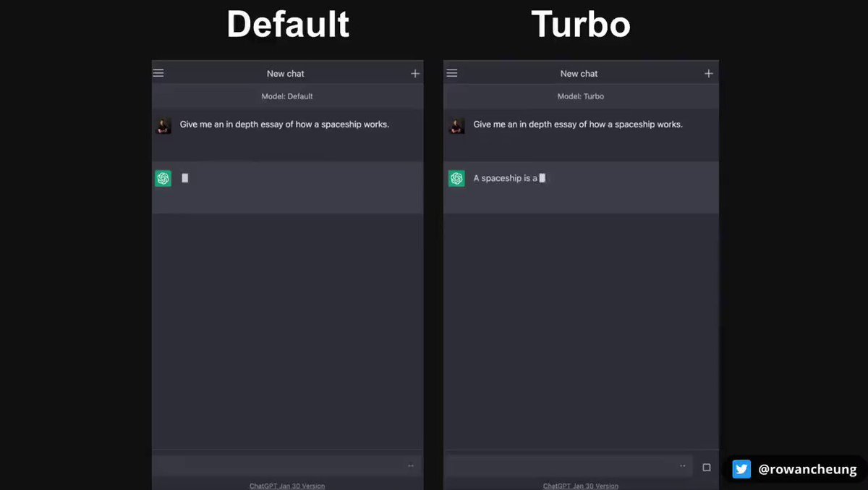This screenshot has height=490, width=868.
Task: Click the ChatGPT logo beside the Turbo response
Action: (456, 178)
